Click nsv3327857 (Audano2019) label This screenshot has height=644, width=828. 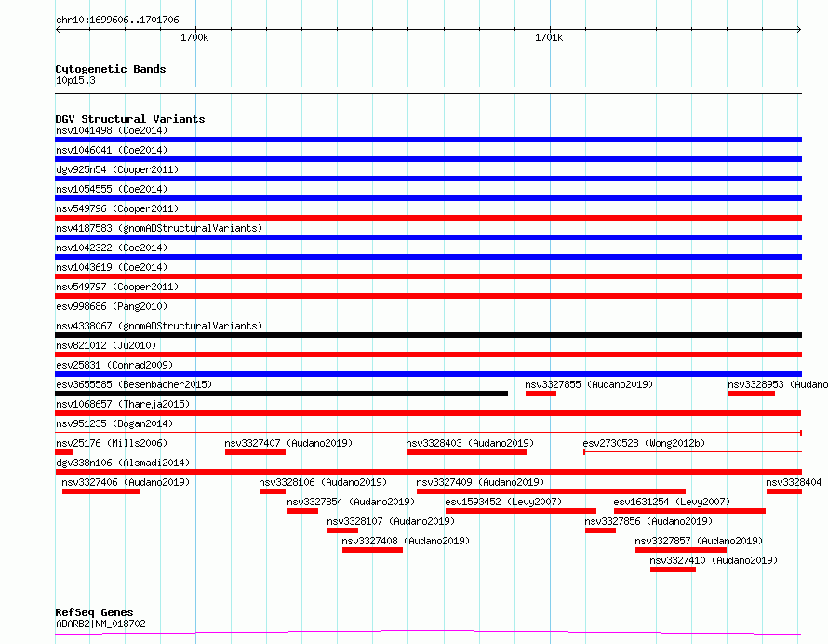point(699,541)
